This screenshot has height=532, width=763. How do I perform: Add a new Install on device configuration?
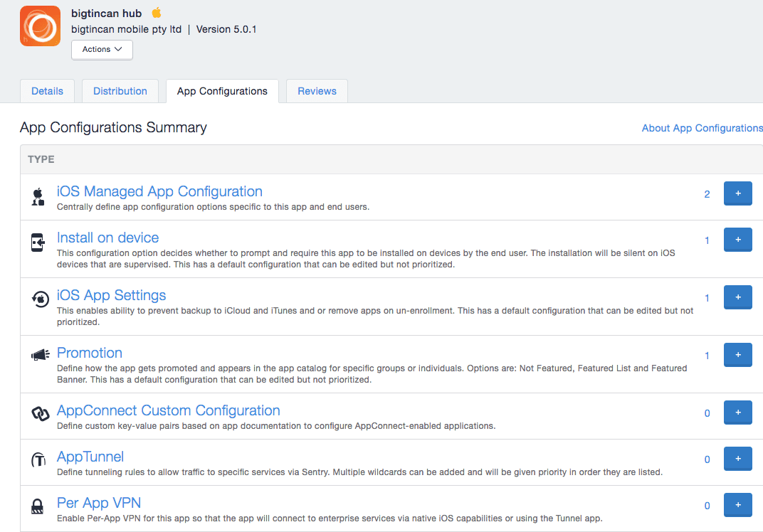pyautogui.click(x=737, y=240)
